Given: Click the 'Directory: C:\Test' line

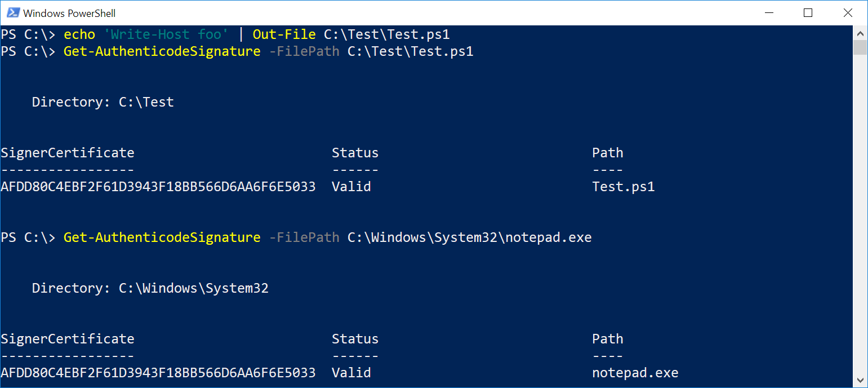Looking at the screenshot, I should [103, 102].
